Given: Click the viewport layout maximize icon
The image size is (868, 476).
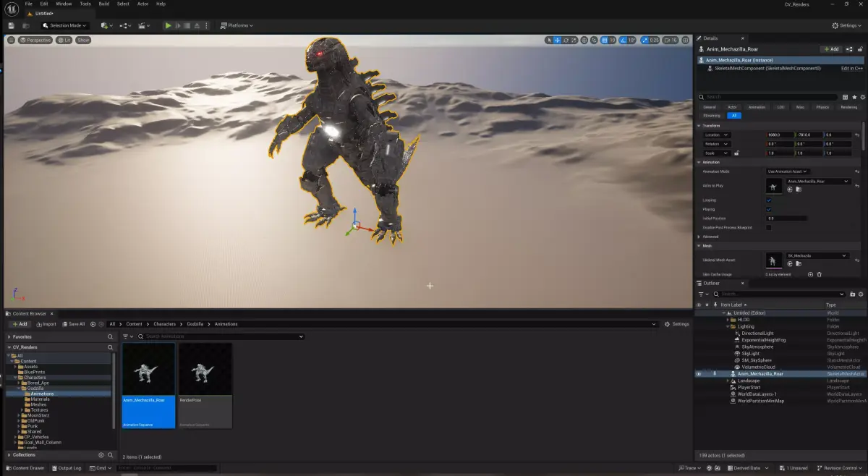Looking at the screenshot, I should [x=686, y=40].
